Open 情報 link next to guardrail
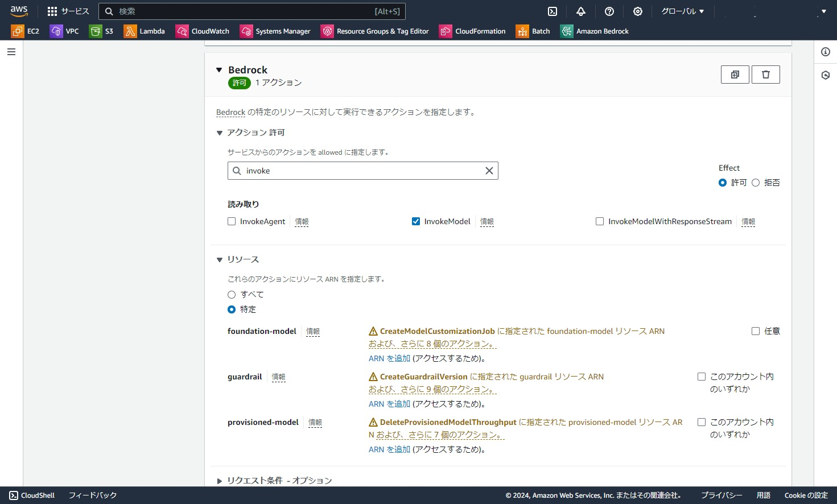Screen dimensions: 837x504 tap(278, 377)
